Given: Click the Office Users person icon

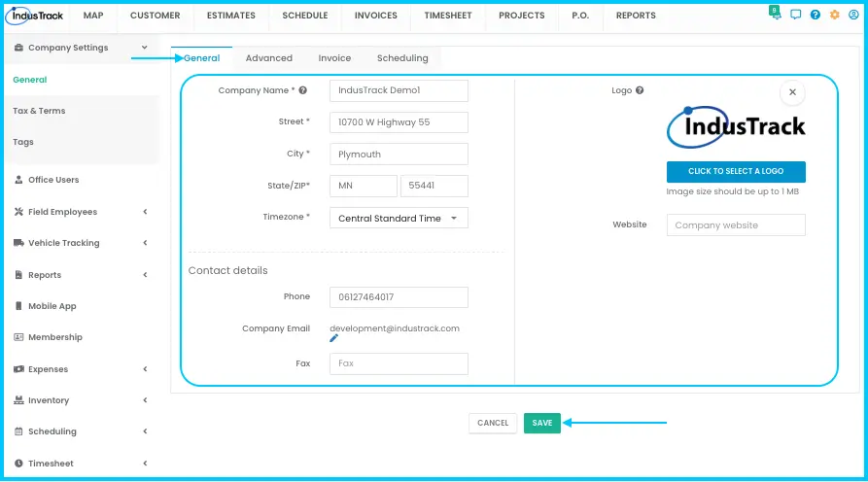Looking at the screenshot, I should coord(18,180).
